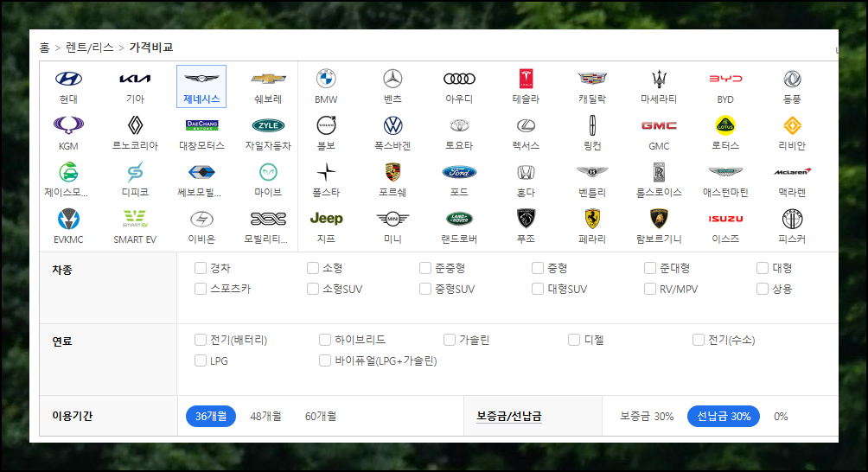Select the BYD brand logo

click(725, 79)
